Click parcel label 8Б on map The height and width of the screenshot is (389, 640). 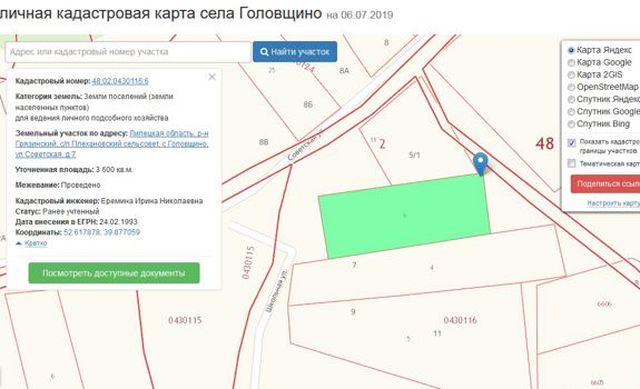pos(308,105)
